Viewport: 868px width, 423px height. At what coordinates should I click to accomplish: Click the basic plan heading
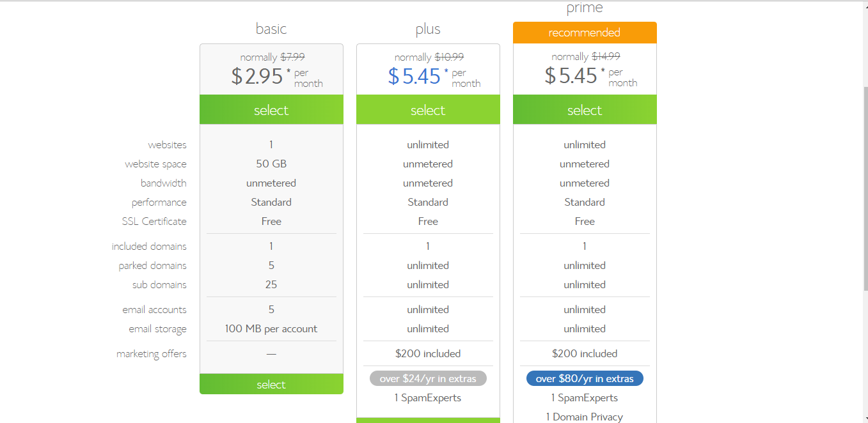(x=271, y=29)
